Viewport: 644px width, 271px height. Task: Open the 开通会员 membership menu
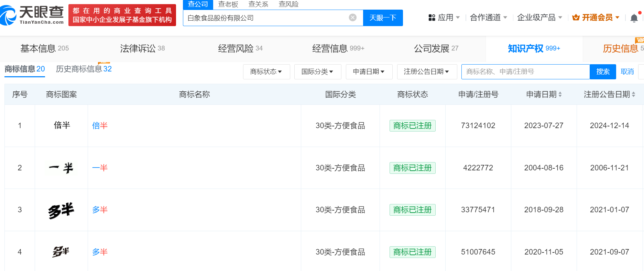point(596,18)
